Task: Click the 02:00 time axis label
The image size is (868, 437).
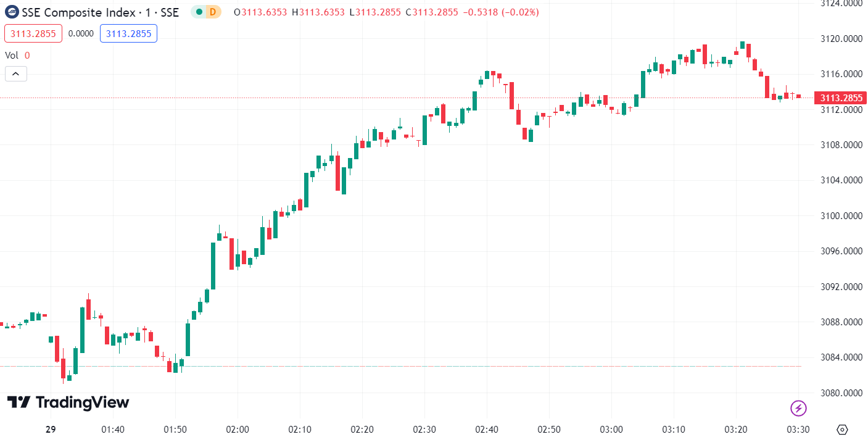Action: click(238, 430)
